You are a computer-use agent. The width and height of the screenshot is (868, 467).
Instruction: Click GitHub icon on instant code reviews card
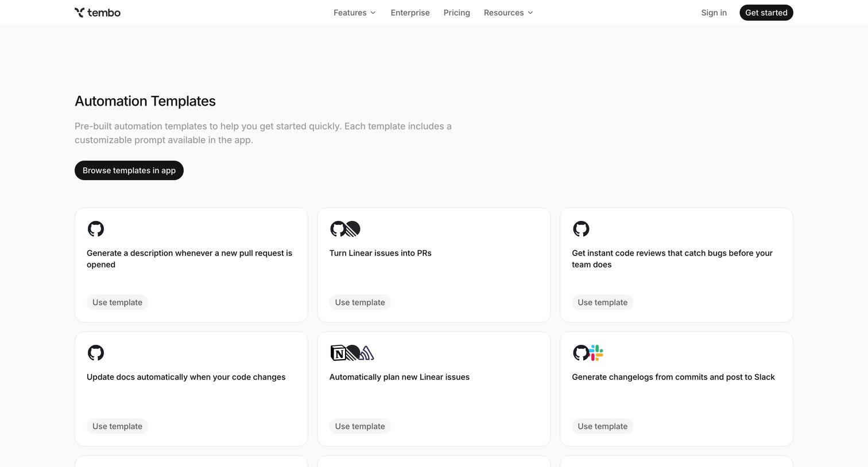[581, 229]
